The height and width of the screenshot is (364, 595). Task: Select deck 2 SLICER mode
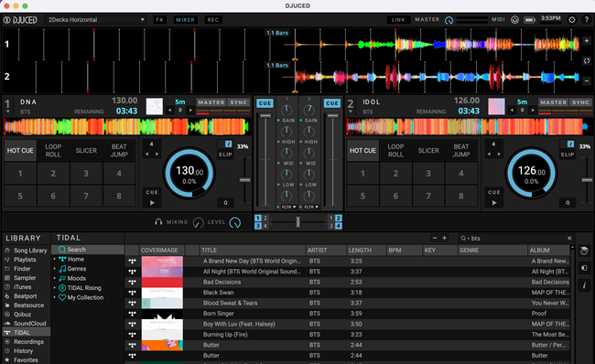(x=428, y=151)
